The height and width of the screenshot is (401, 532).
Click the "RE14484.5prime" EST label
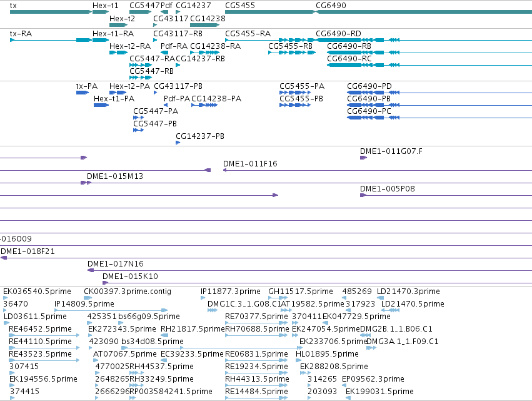click(256, 392)
